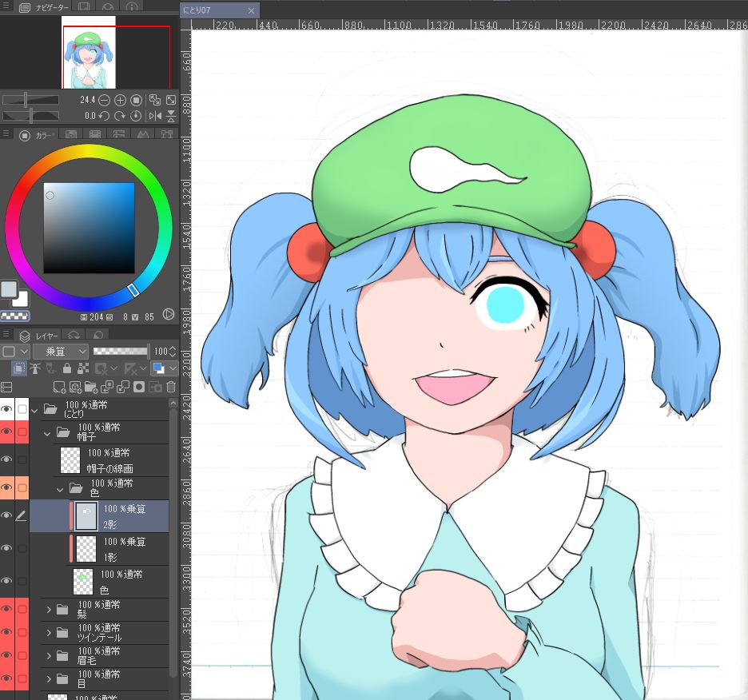Expand the 眉毛 folder
This screenshot has width=748, height=700.
pos(49,655)
